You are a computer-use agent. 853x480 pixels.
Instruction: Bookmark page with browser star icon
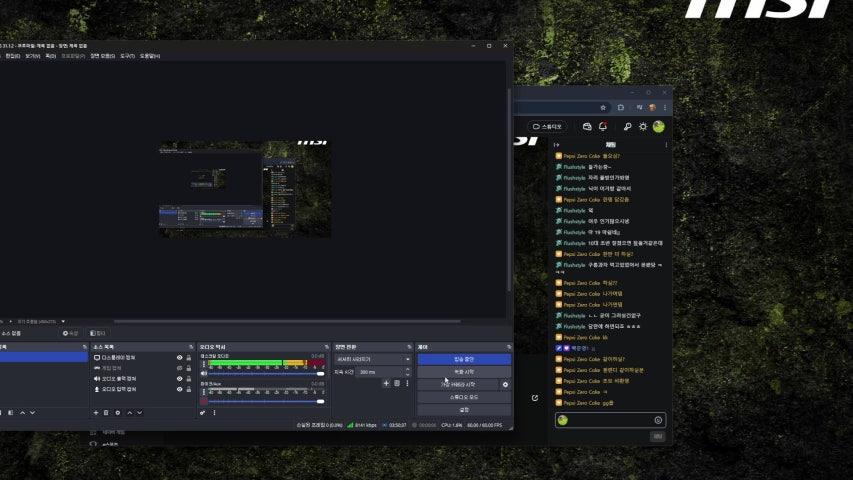click(603, 107)
